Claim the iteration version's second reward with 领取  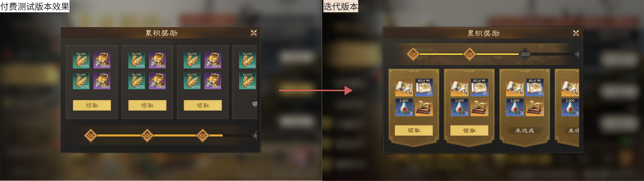coord(469,130)
